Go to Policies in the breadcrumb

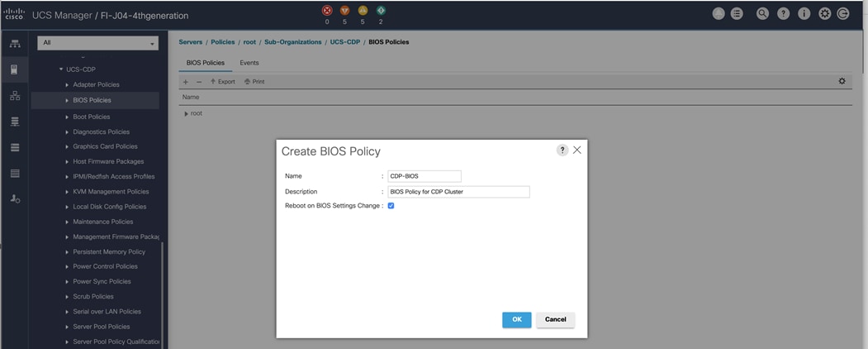[223, 42]
